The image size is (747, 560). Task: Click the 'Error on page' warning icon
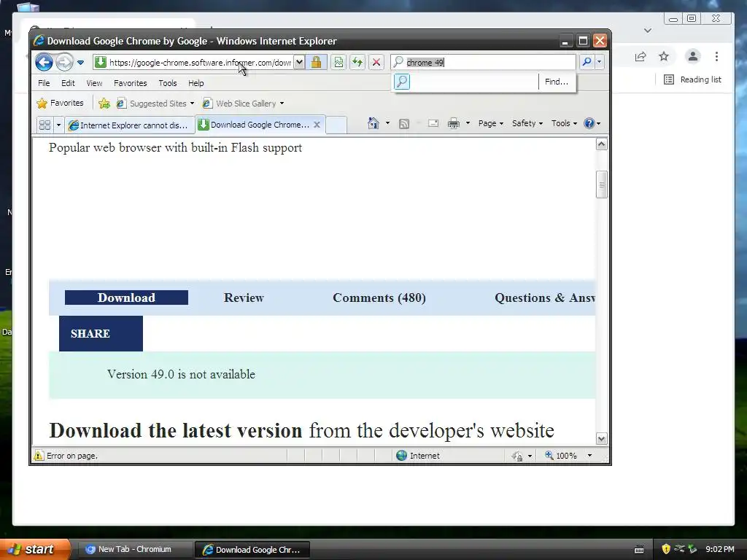(38, 456)
